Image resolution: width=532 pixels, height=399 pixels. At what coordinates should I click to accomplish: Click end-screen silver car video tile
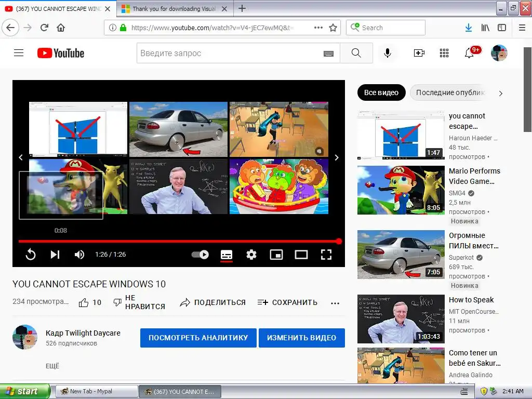[179, 129]
